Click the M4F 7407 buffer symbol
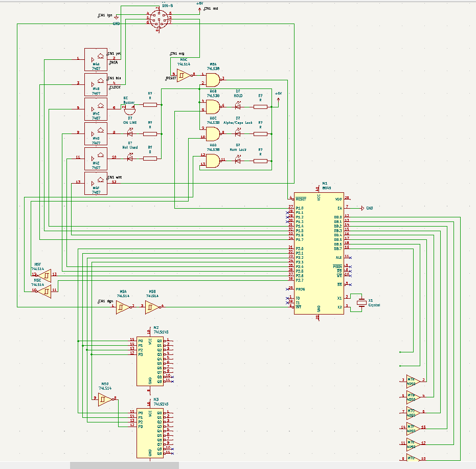This screenshot has height=469, width=476. pos(96,183)
